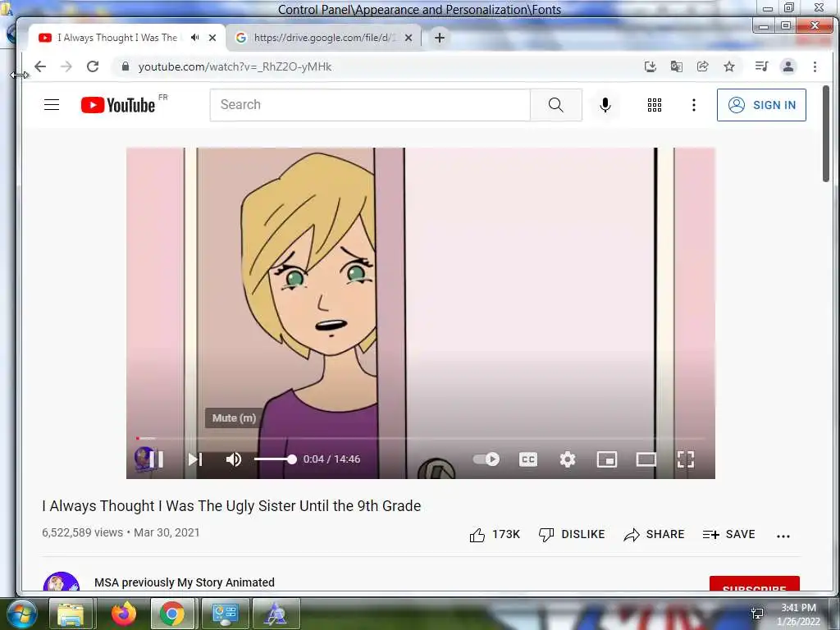This screenshot has height=630, width=840.
Task: View site information lock icon
Action: 126,66
